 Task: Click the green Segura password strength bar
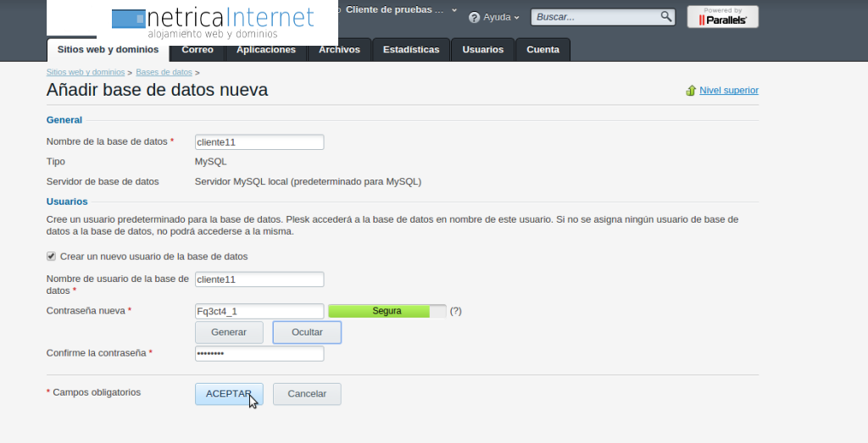click(x=387, y=311)
